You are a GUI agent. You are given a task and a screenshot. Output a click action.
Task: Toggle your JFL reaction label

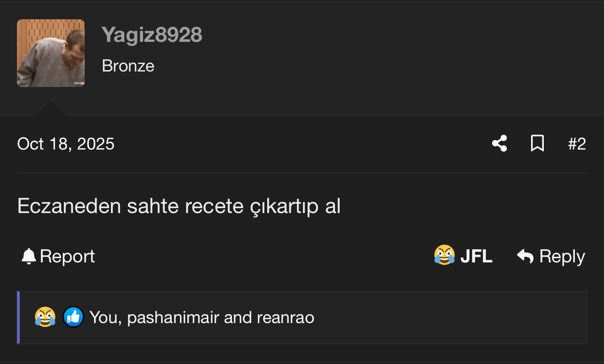[476, 256]
